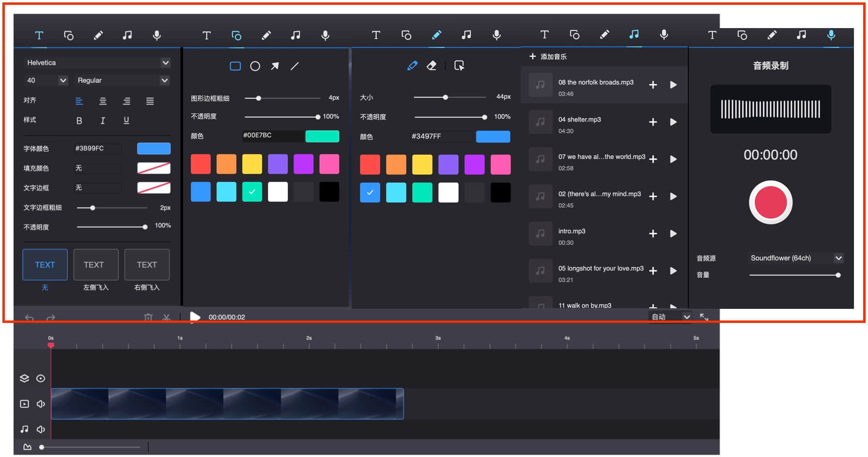
Task: Select the straight line shape tool
Action: (294, 66)
